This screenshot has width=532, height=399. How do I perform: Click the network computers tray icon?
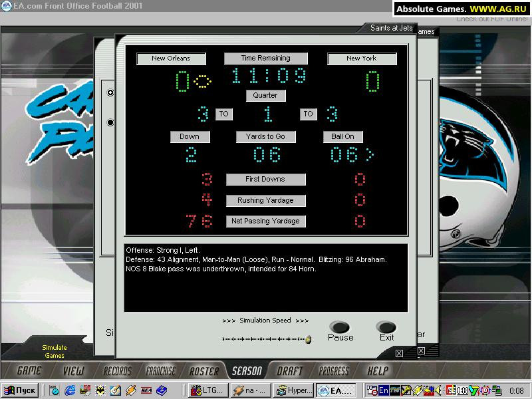[497, 390]
